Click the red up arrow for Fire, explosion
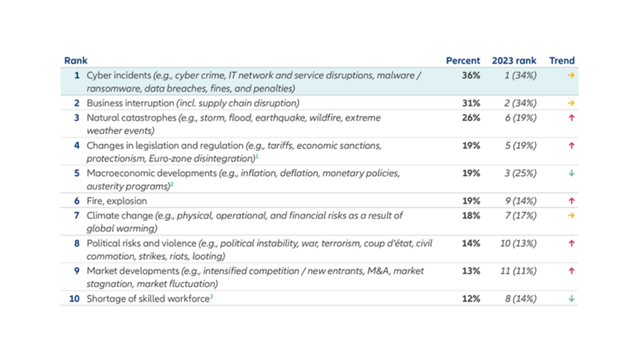This screenshot has height=362, width=644. [x=571, y=201]
